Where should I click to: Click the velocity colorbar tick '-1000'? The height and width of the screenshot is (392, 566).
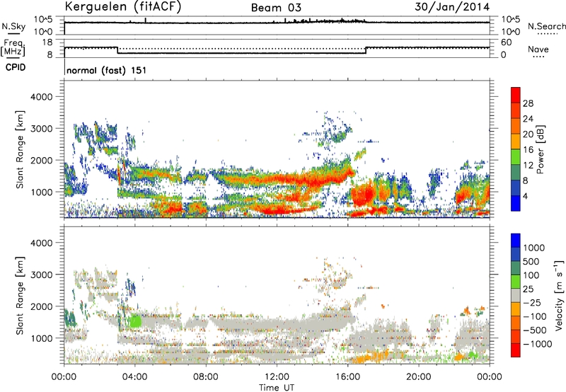click(537, 344)
